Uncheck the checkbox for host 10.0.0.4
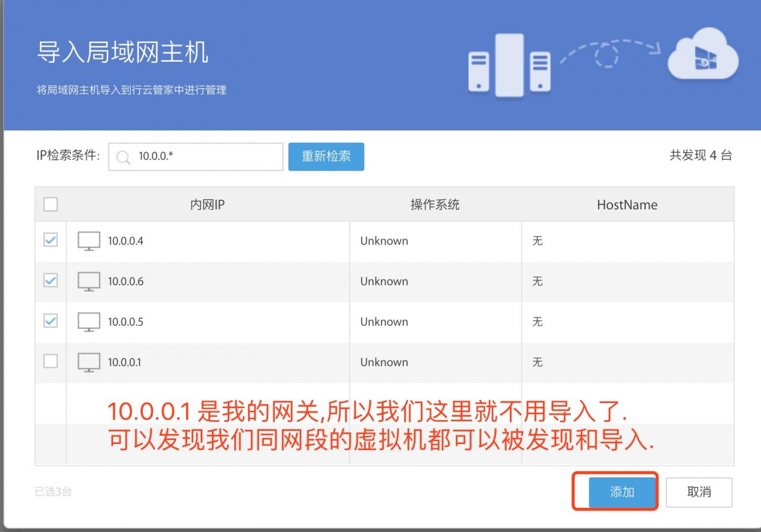 (x=51, y=240)
